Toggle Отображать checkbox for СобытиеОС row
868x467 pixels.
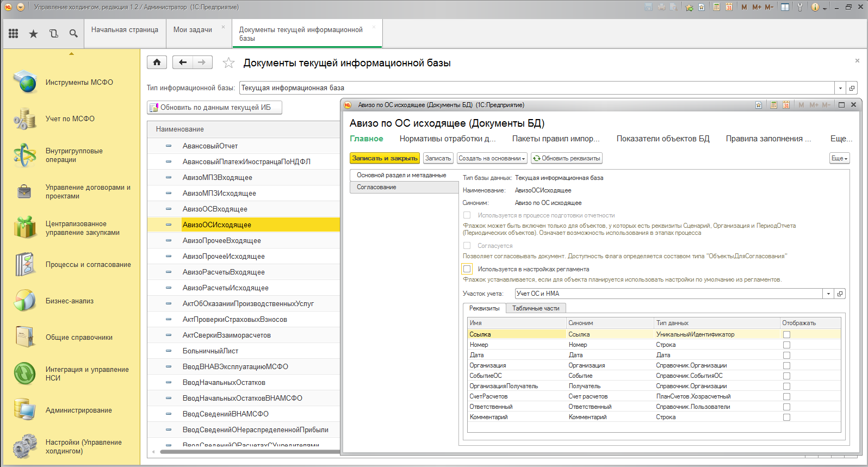click(786, 376)
